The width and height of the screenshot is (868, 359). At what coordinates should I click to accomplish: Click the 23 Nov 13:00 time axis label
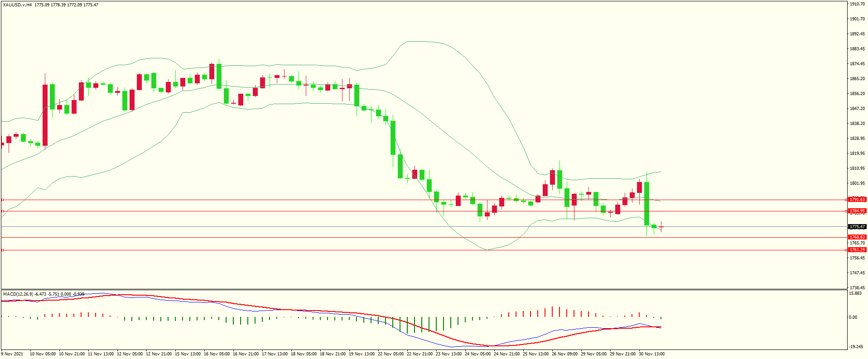pyautogui.click(x=448, y=354)
